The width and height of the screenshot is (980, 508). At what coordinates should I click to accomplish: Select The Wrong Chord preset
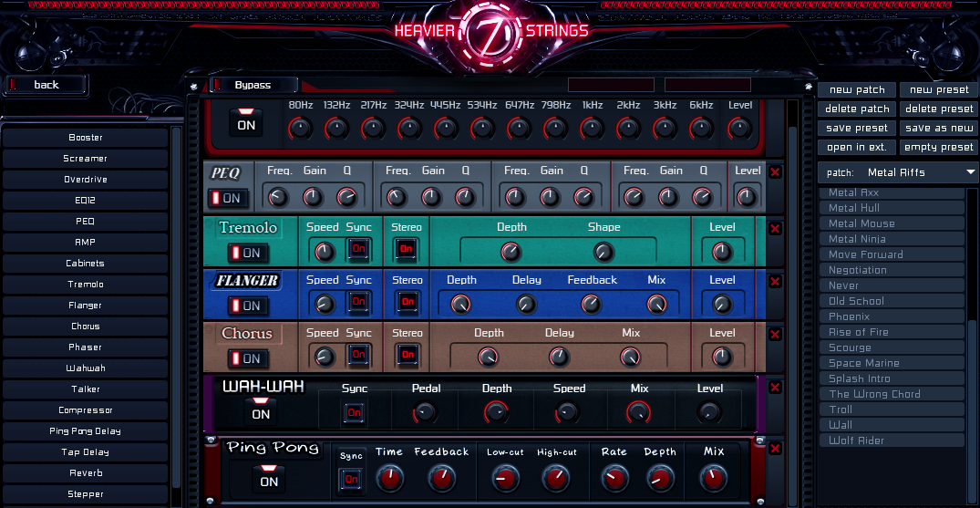pos(892,394)
